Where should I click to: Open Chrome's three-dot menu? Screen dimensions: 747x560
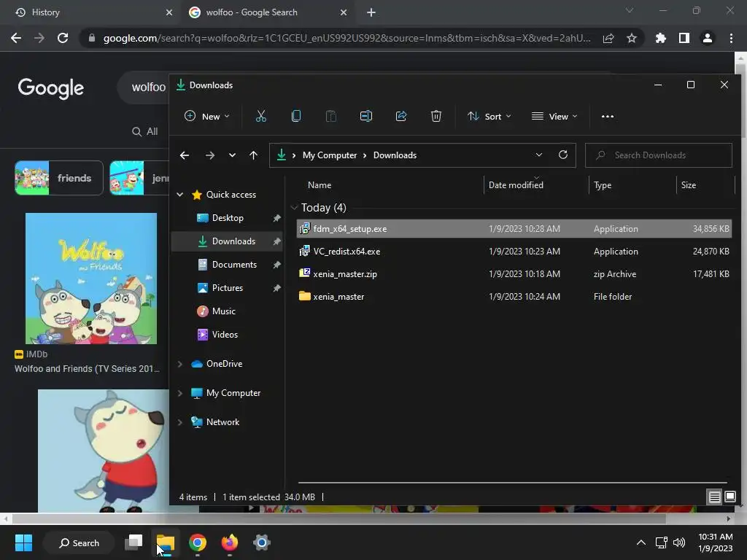[731, 38]
